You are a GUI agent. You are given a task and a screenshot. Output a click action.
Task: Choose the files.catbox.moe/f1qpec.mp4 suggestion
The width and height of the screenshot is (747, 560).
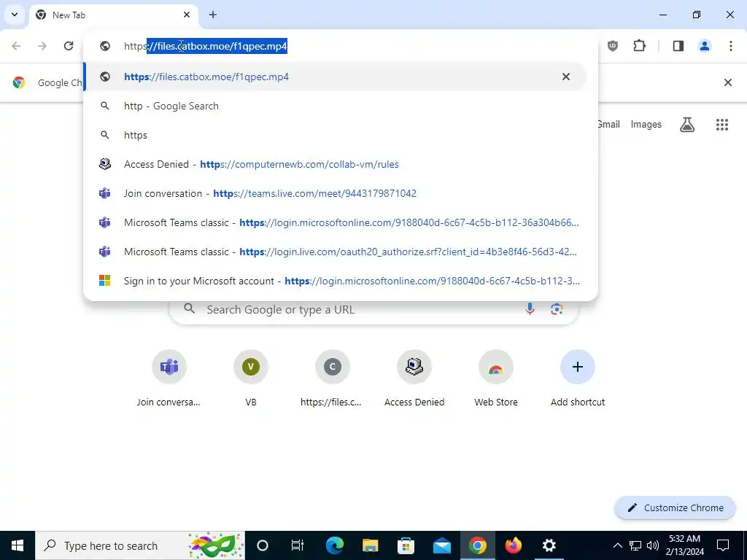tap(335, 77)
